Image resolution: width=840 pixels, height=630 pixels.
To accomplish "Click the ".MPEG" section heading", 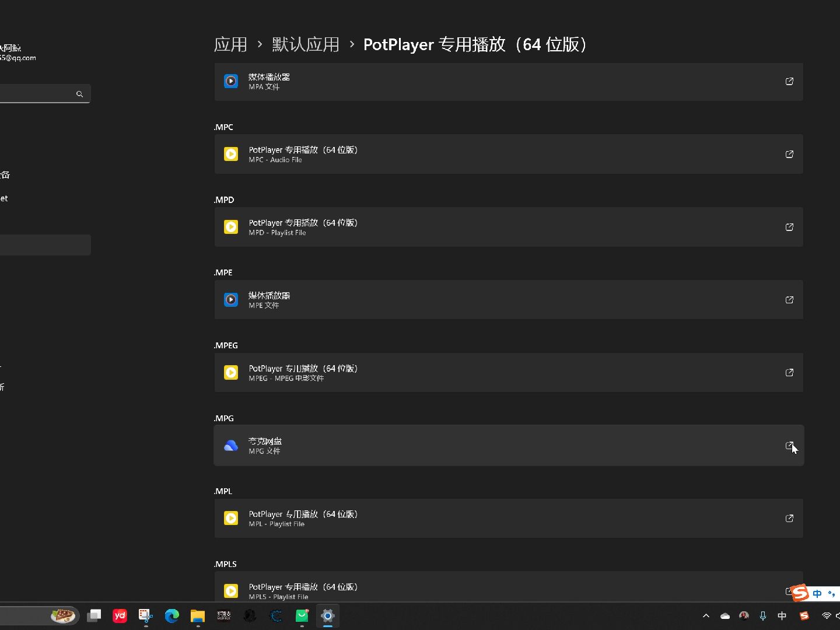I will click(226, 345).
